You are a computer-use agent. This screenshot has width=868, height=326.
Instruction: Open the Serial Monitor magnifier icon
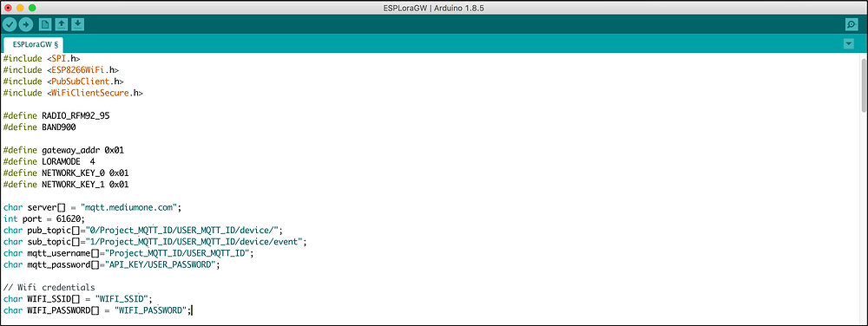coord(852,24)
